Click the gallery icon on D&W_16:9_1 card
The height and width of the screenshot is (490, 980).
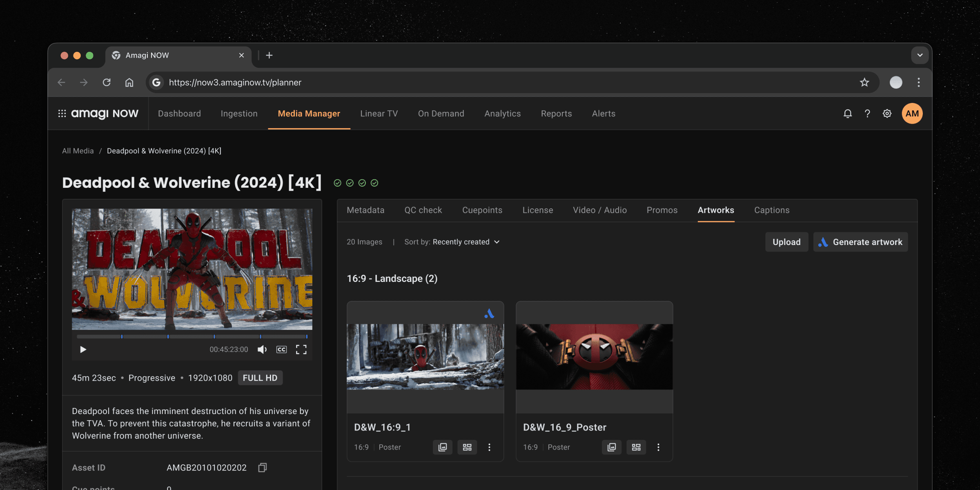tap(443, 447)
